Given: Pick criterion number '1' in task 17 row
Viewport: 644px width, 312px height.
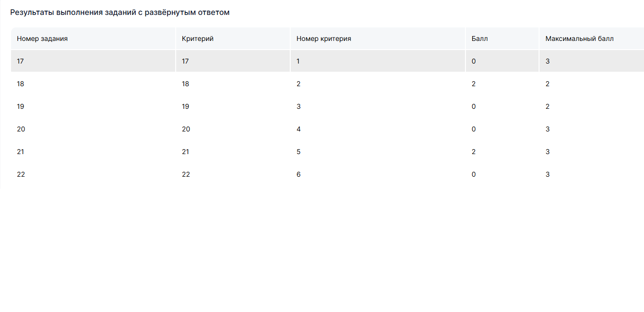Looking at the screenshot, I should tap(378, 61).
